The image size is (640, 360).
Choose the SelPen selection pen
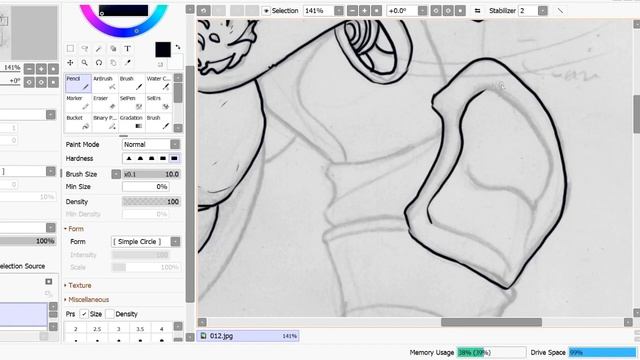(x=131, y=102)
